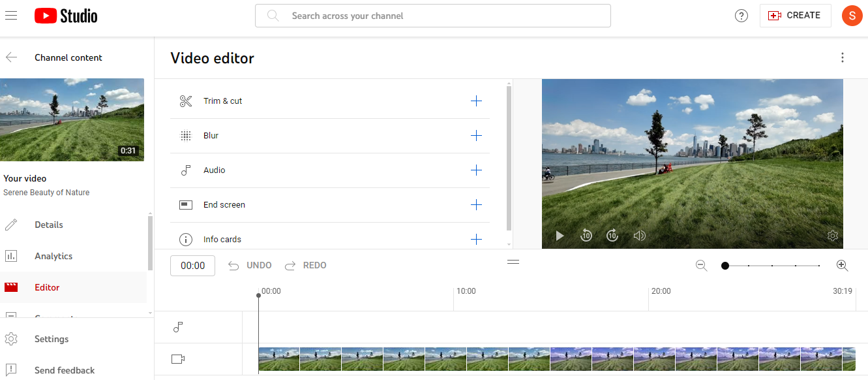The width and height of the screenshot is (868, 380).
Task: Click the Trim & cut scissors icon
Action: point(186,101)
